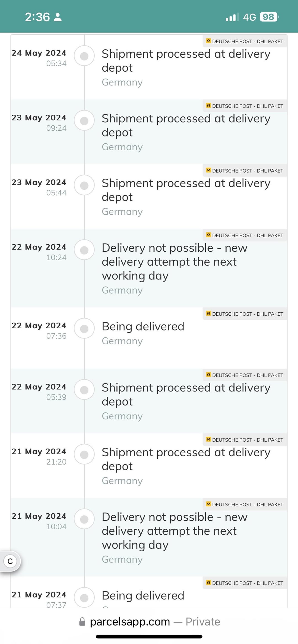Tap the lock icon beside parcelsapp.com
The image size is (298, 644).
pos(82,622)
